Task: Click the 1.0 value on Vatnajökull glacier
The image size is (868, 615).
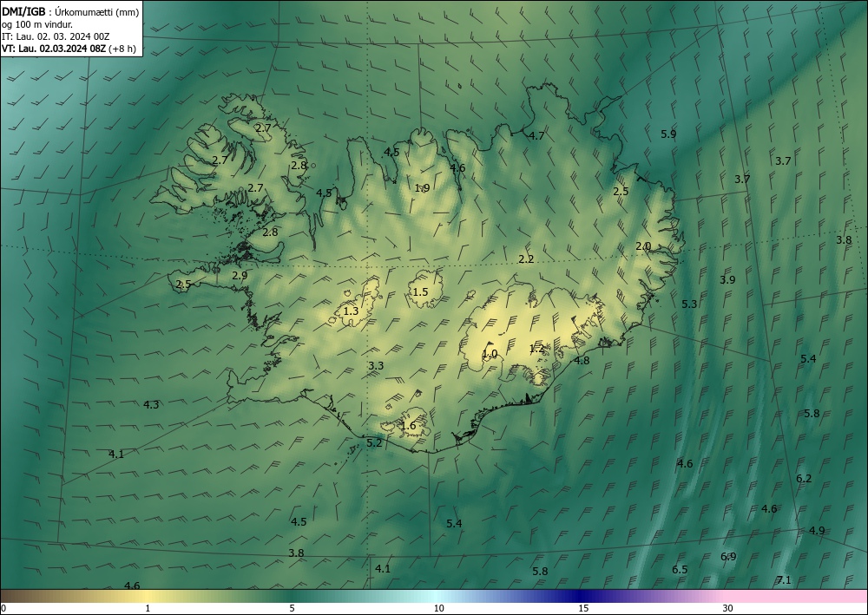Action: click(490, 354)
